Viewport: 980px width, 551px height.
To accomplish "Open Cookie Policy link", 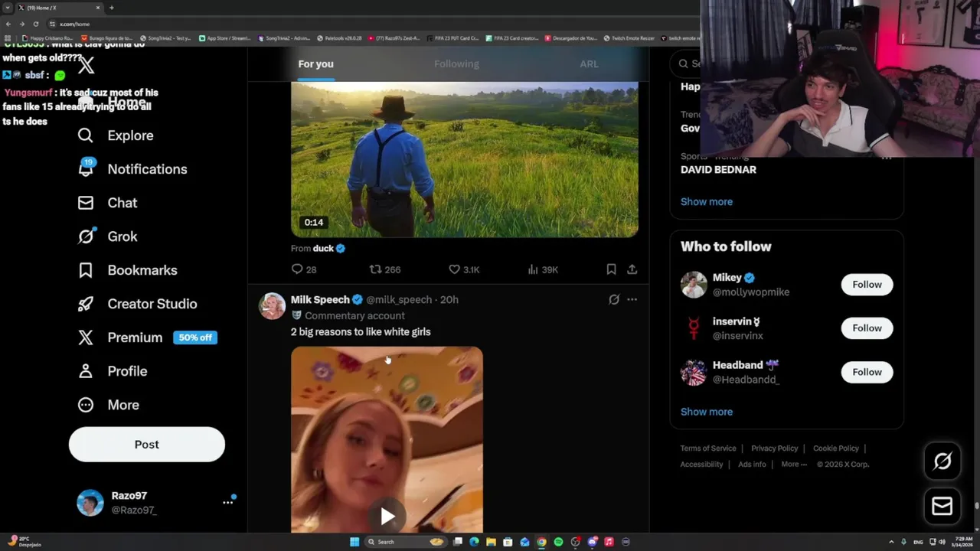I will 836,448.
